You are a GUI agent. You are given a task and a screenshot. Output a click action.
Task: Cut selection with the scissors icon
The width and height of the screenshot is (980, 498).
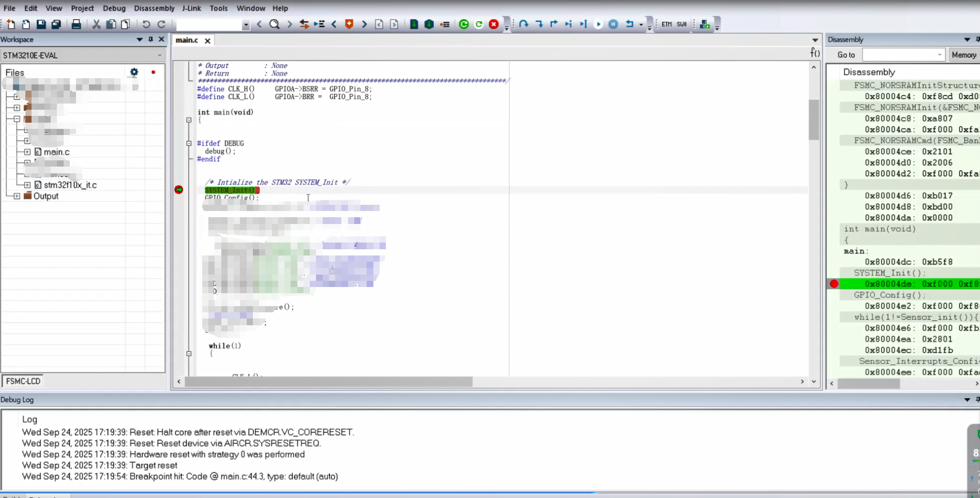96,24
